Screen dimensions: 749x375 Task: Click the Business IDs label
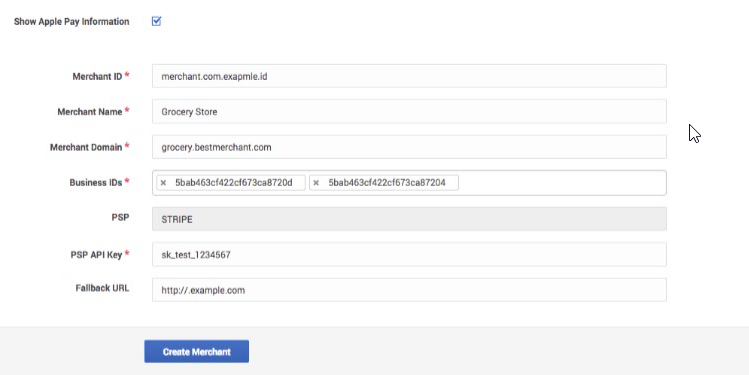pyautogui.click(x=96, y=182)
